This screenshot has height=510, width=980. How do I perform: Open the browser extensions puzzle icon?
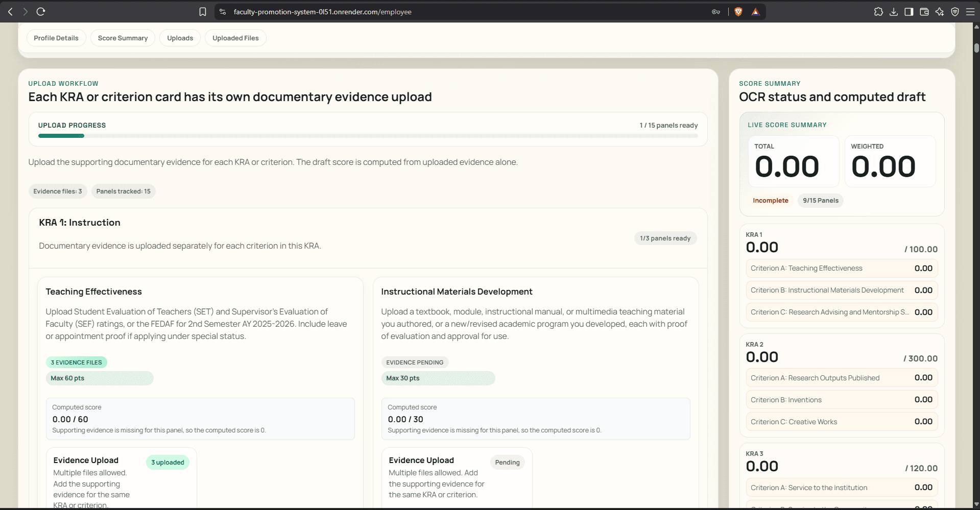click(x=878, y=12)
